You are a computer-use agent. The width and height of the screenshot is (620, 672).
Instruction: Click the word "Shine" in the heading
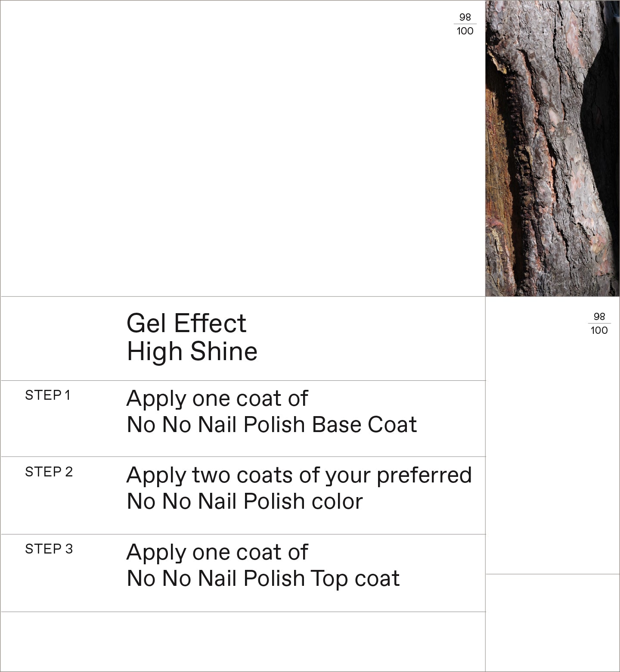pyautogui.click(x=224, y=352)
